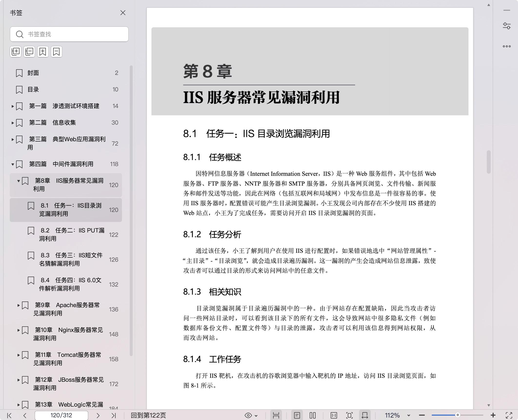Expand 第13章 WebLogic arrow

19,405
